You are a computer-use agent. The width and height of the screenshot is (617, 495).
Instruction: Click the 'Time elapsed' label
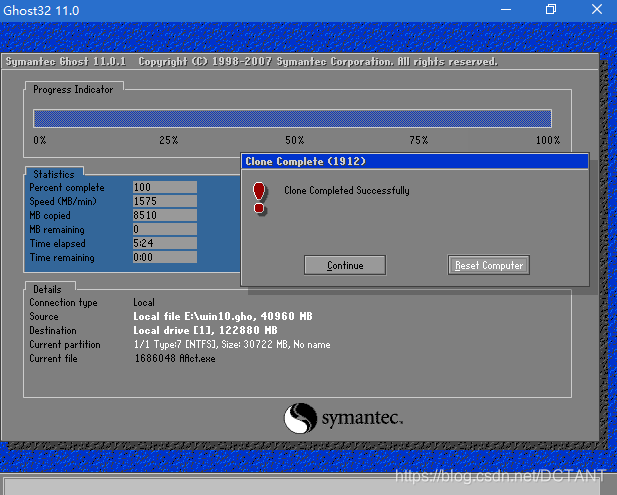tap(57, 244)
